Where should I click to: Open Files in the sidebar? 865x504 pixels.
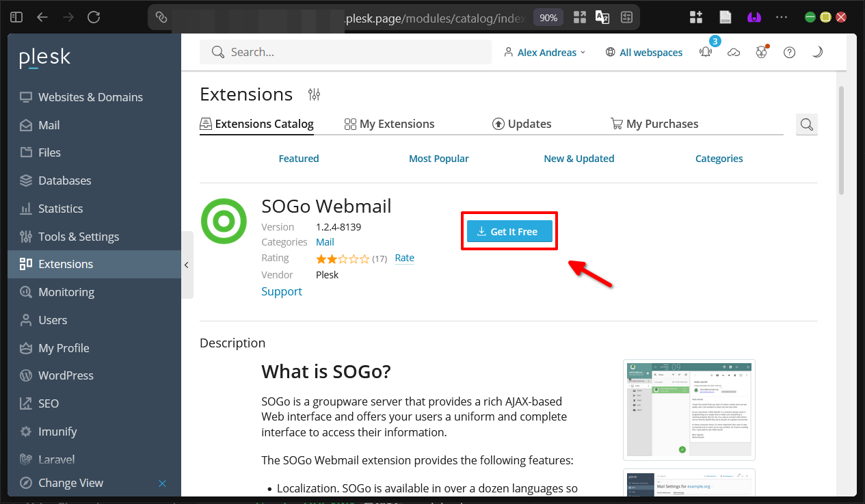[94, 152]
